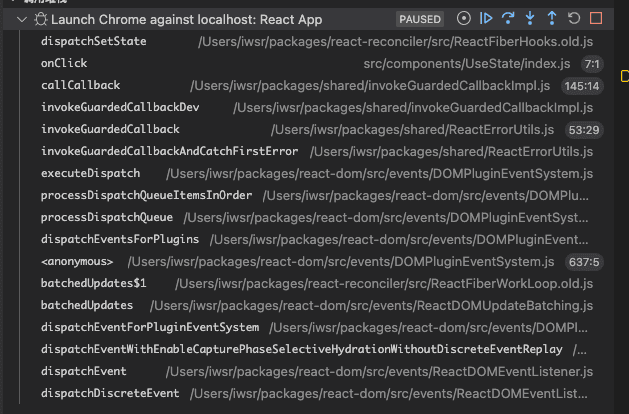Click the Step Into icon
The height and width of the screenshot is (414, 629).
tap(530, 19)
